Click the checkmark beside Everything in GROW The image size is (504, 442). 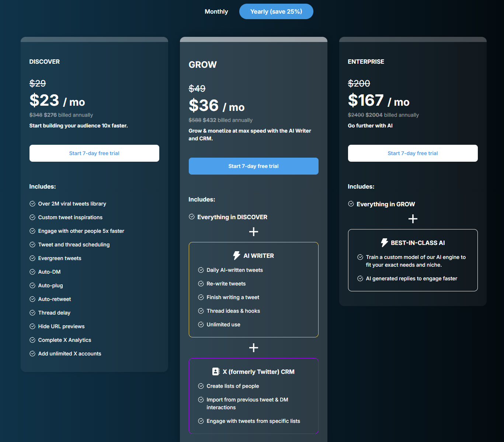(350, 204)
